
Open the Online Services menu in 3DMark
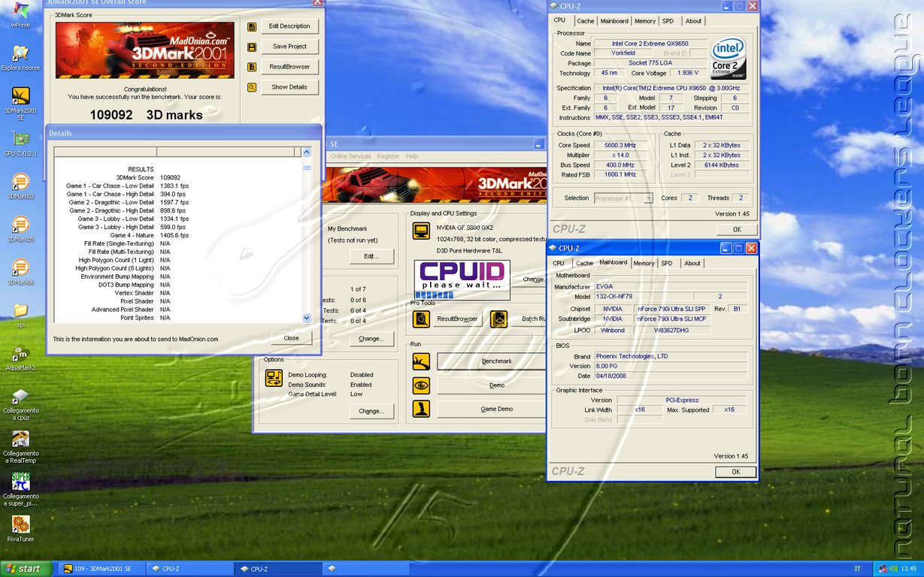[x=351, y=156]
